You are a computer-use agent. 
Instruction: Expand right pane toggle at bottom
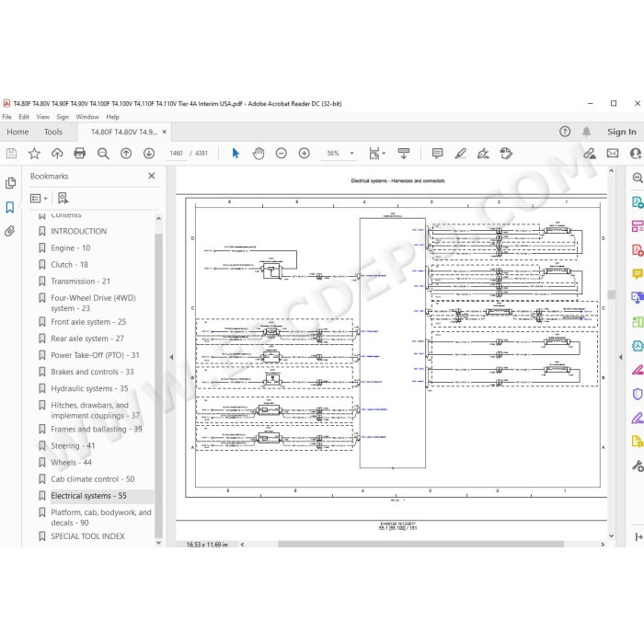pos(638,537)
